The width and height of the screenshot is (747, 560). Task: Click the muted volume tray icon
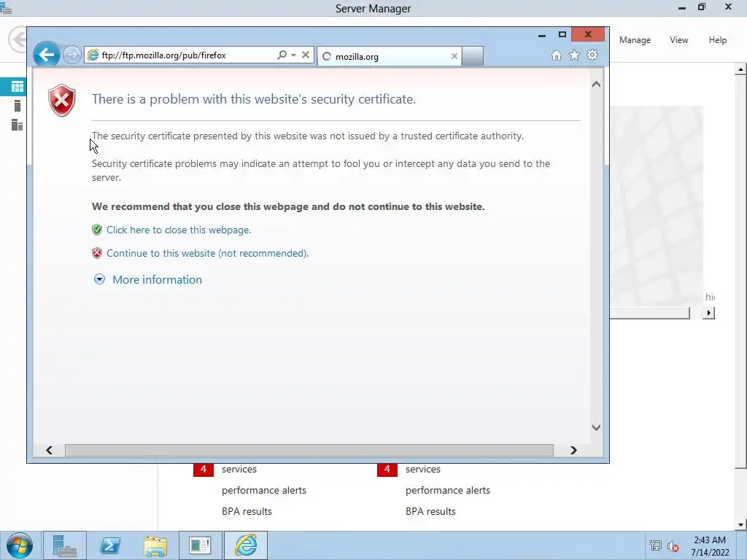pyautogui.click(x=673, y=546)
